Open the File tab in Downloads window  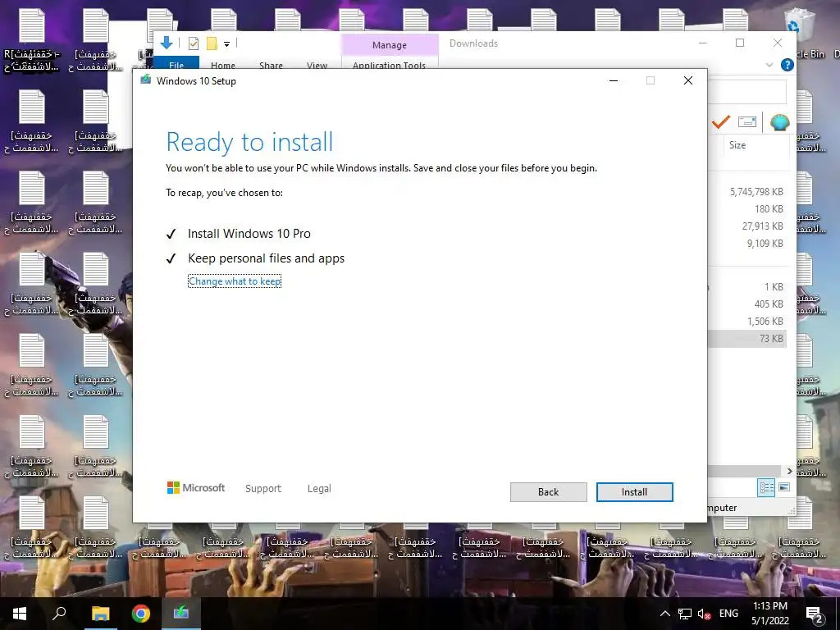pyautogui.click(x=176, y=64)
